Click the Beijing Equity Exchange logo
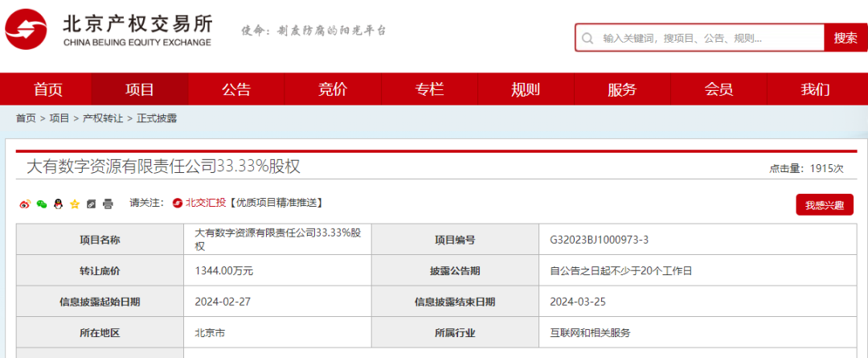Screen dimensions: 868x358 pyautogui.click(x=109, y=30)
